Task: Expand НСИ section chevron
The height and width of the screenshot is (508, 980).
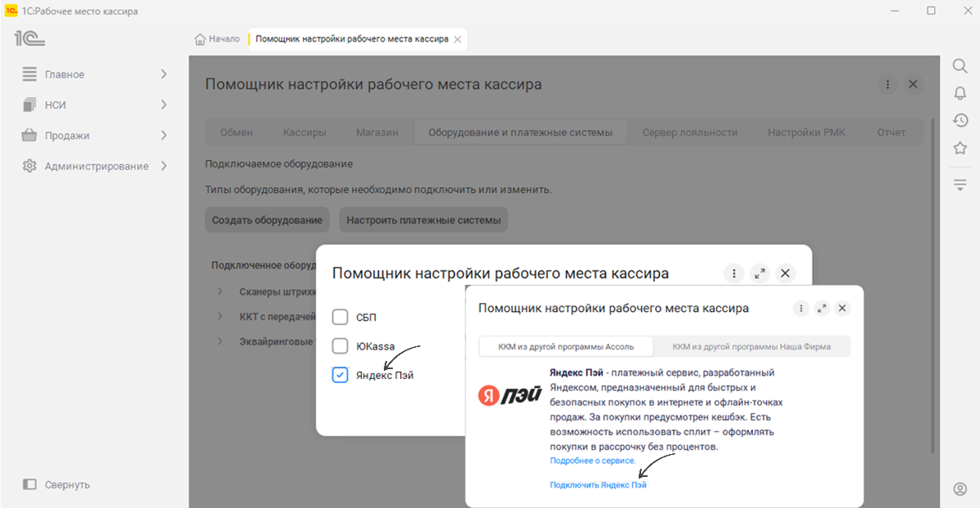Action: pyautogui.click(x=163, y=105)
